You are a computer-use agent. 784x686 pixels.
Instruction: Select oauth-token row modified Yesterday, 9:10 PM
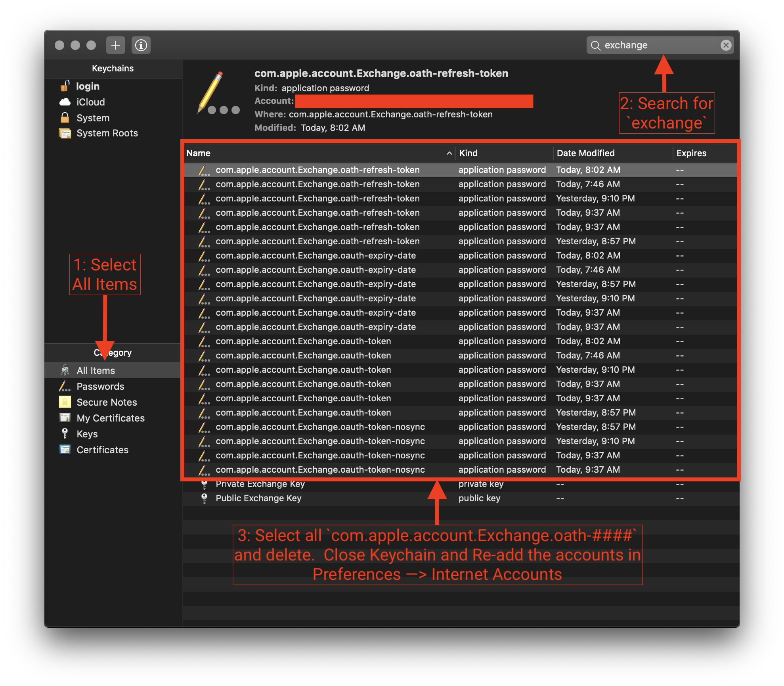click(x=460, y=370)
